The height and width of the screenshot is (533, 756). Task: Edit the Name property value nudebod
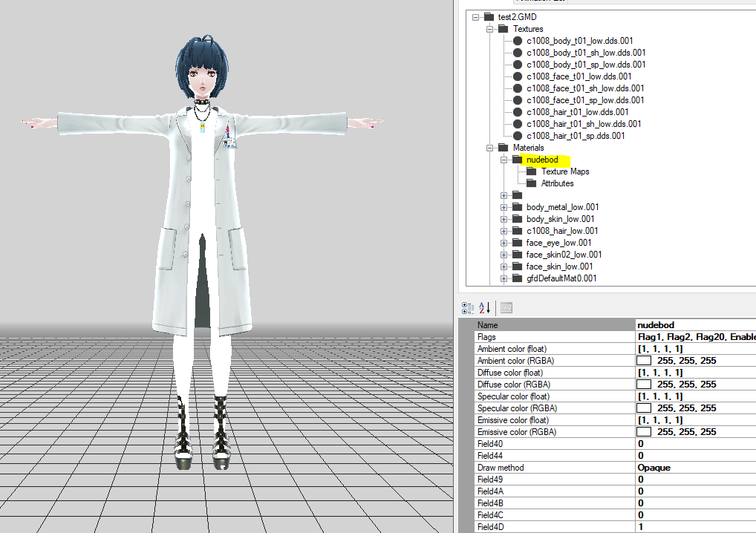(x=696, y=325)
